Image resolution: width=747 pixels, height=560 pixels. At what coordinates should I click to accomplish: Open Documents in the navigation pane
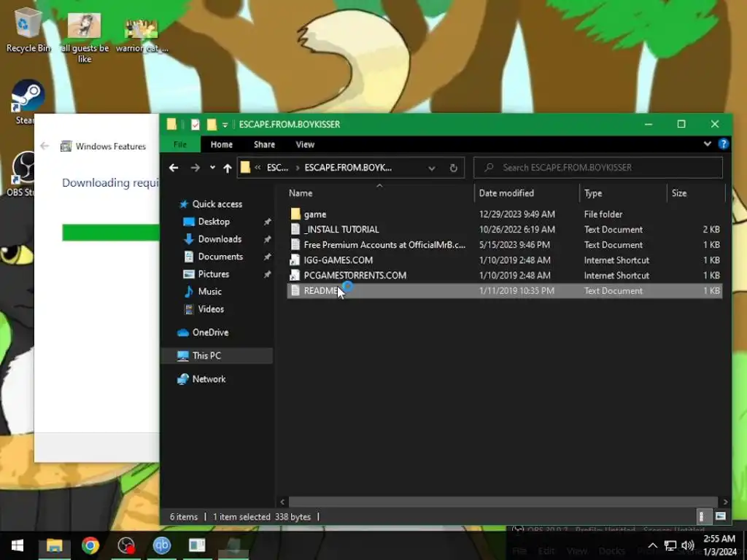(220, 257)
